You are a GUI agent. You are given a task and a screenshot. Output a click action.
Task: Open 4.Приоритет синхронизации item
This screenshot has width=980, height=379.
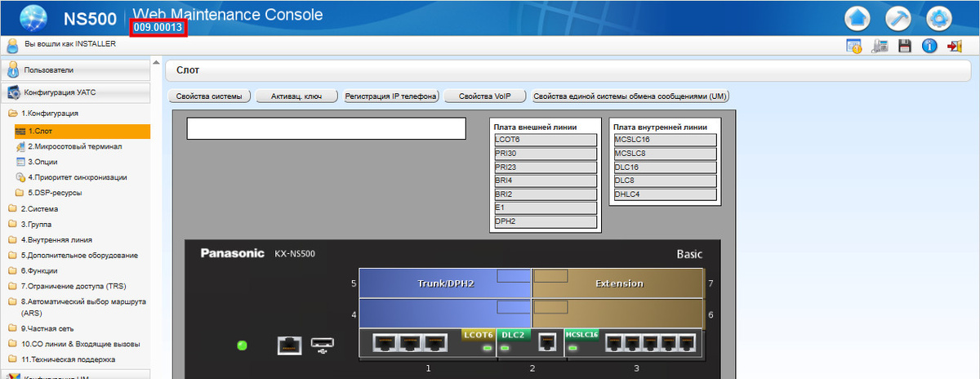pos(78,177)
